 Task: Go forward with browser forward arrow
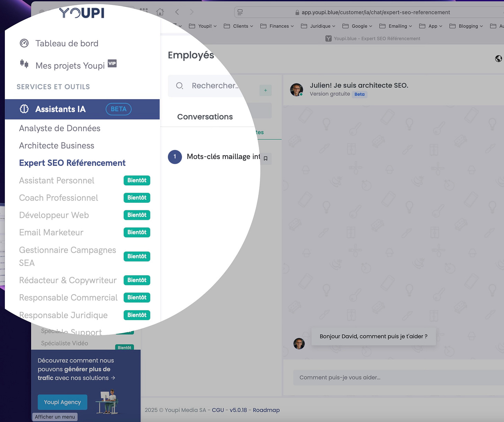tap(192, 12)
